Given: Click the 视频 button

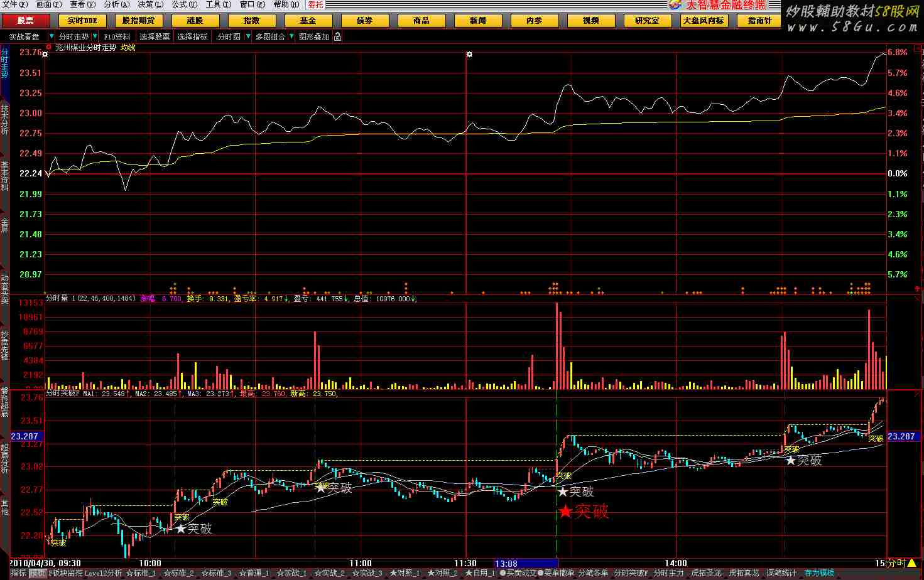Looking at the screenshot, I should (x=591, y=21).
